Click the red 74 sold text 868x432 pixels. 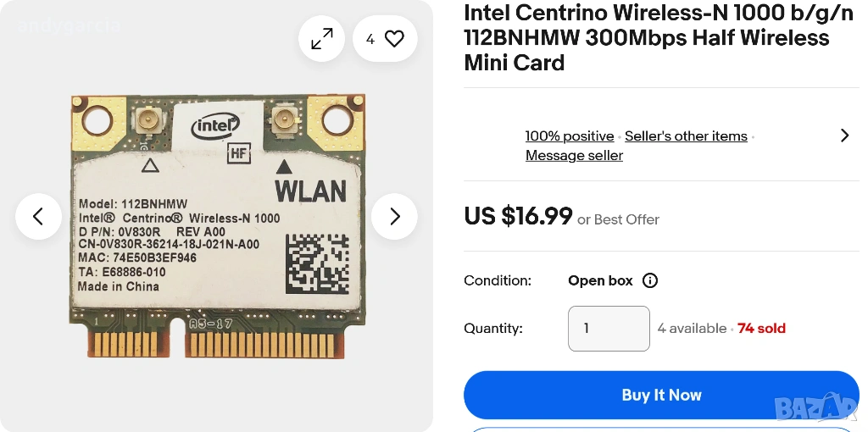click(x=761, y=329)
